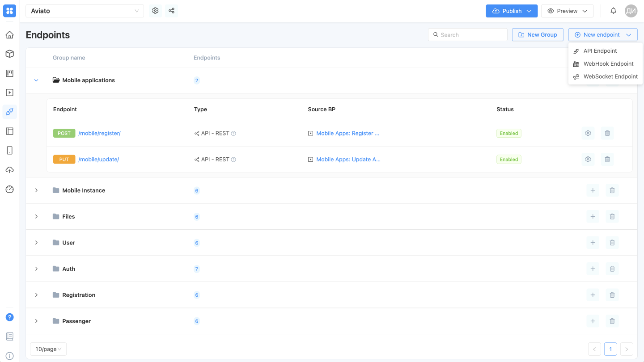This screenshot has height=362, width=644.
Task: Open the 10/page page size dropdown
Action: (x=48, y=349)
